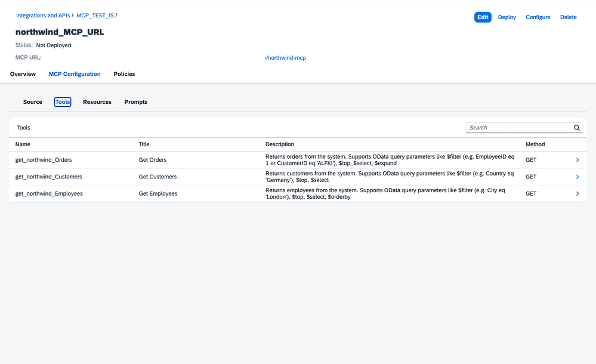Click the Not Deployed status text

(x=54, y=45)
